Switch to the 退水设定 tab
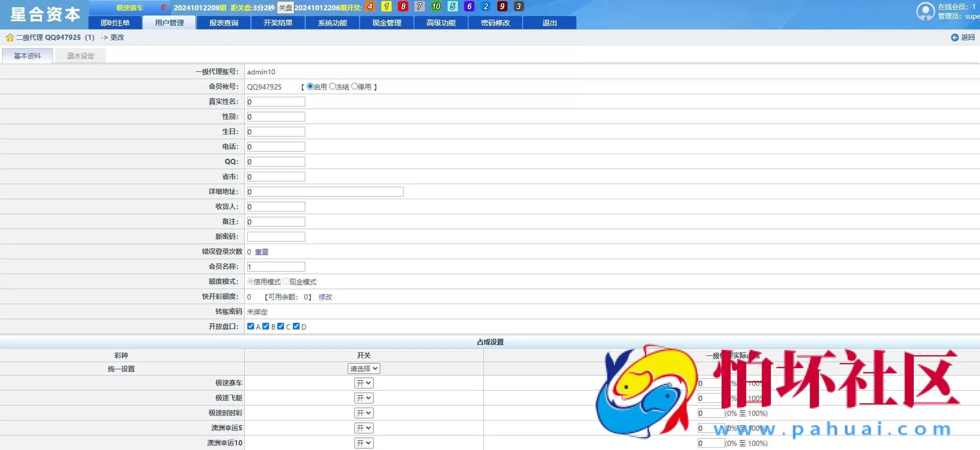 [x=81, y=56]
